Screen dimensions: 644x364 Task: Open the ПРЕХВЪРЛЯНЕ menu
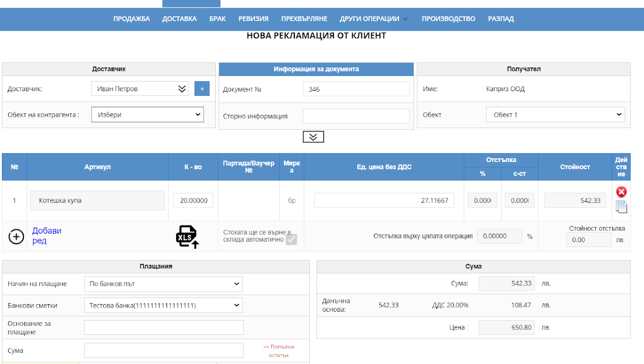pyautogui.click(x=304, y=19)
